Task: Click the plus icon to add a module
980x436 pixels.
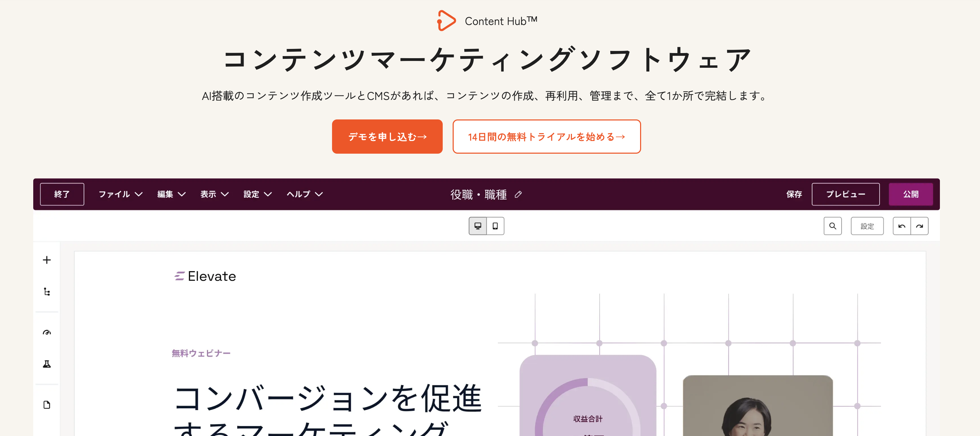Action: click(x=47, y=260)
